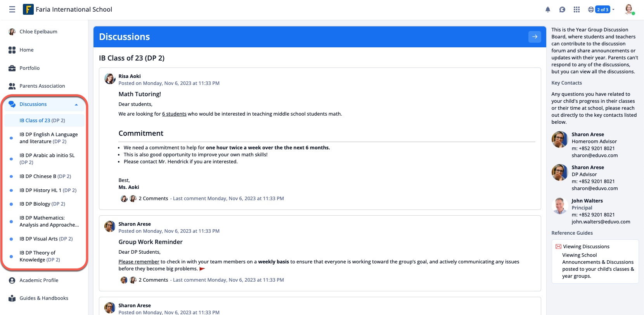Image resolution: width=644 pixels, height=315 pixels.
Task: Go to the Parents Association page
Action: [x=42, y=86]
